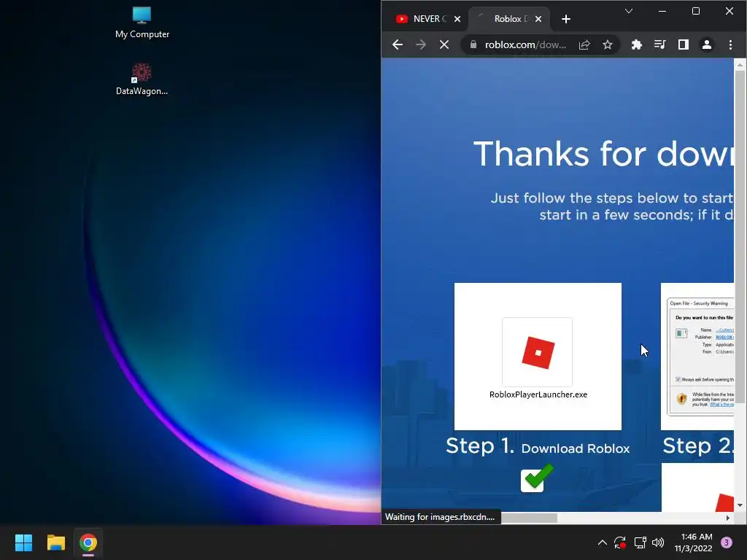
Task: Close the YouTube tab
Action: [457, 19]
